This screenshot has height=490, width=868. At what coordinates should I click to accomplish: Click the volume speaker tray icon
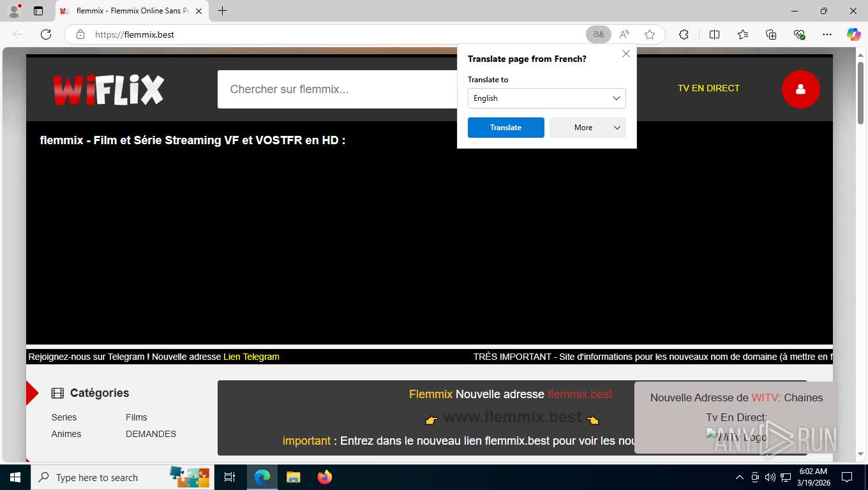pyautogui.click(x=770, y=477)
